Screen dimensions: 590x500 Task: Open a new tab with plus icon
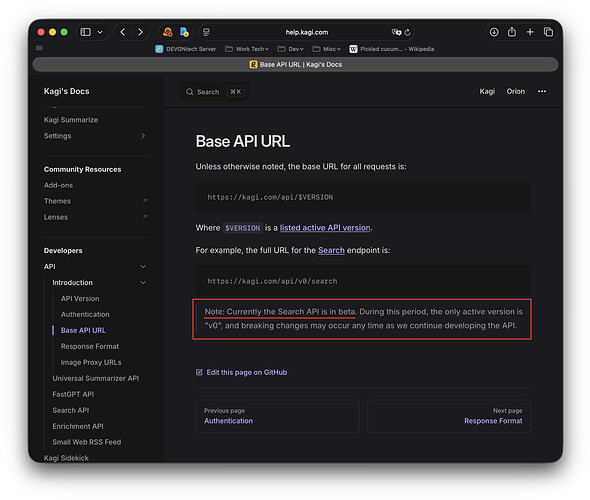click(530, 32)
